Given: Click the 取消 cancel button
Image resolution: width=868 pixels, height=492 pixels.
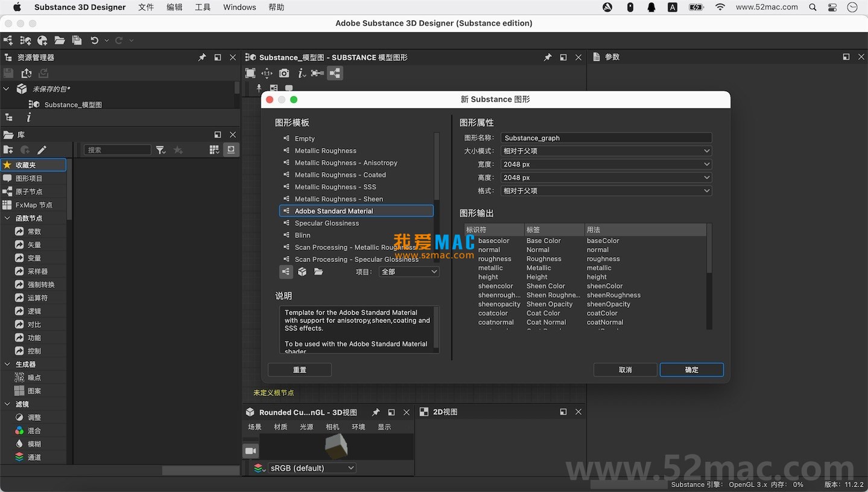Looking at the screenshot, I should click(626, 370).
